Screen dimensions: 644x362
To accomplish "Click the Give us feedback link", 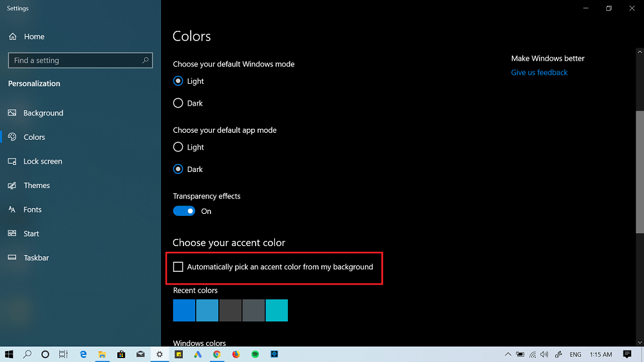I will [x=539, y=72].
